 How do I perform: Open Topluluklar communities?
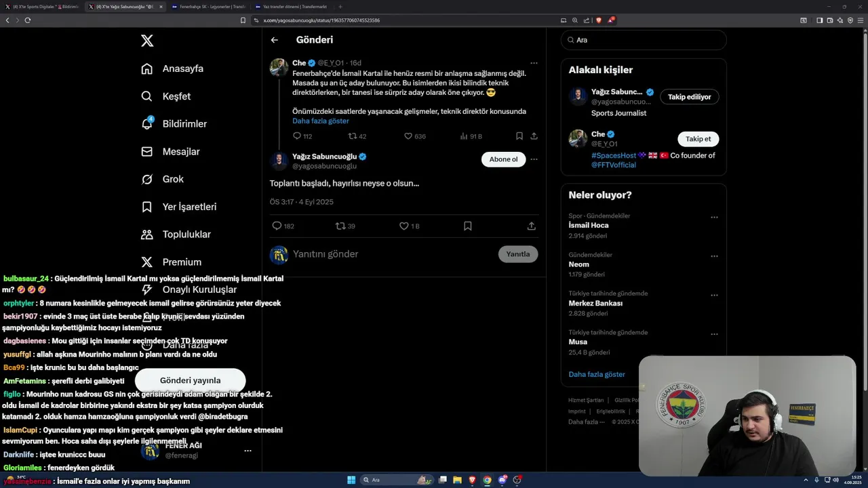[176, 235]
